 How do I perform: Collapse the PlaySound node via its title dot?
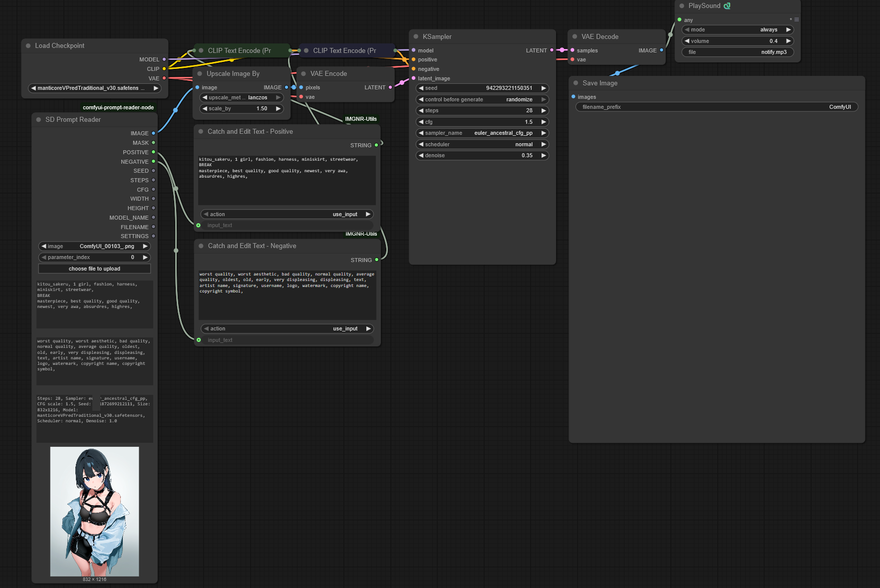(x=682, y=6)
